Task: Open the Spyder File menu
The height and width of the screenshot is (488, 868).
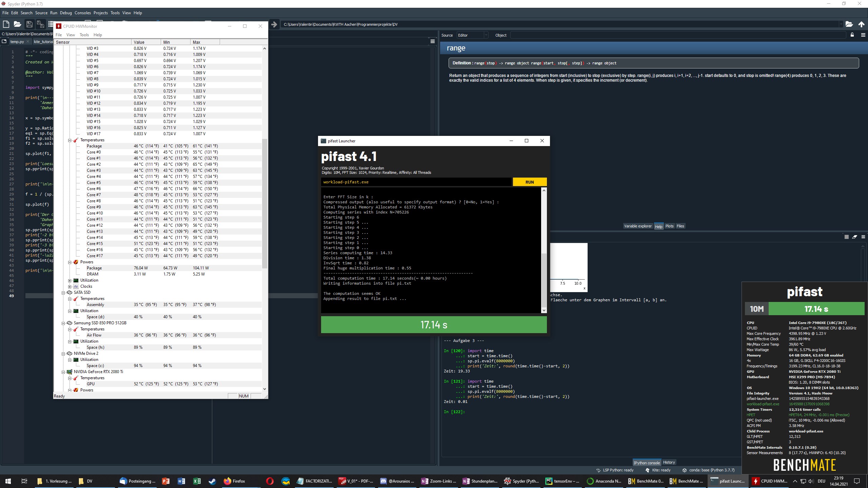Action: point(5,13)
